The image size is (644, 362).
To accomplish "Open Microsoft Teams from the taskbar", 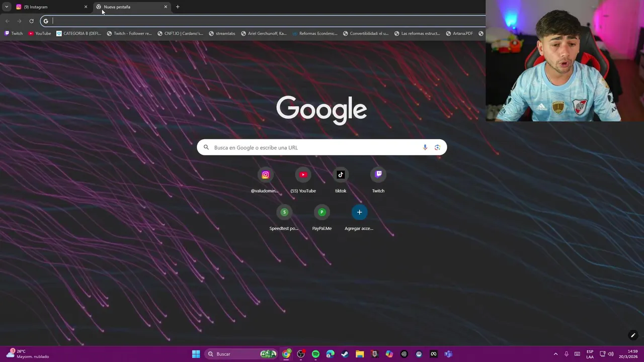I will pyautogui.click(x=448, y=354).
